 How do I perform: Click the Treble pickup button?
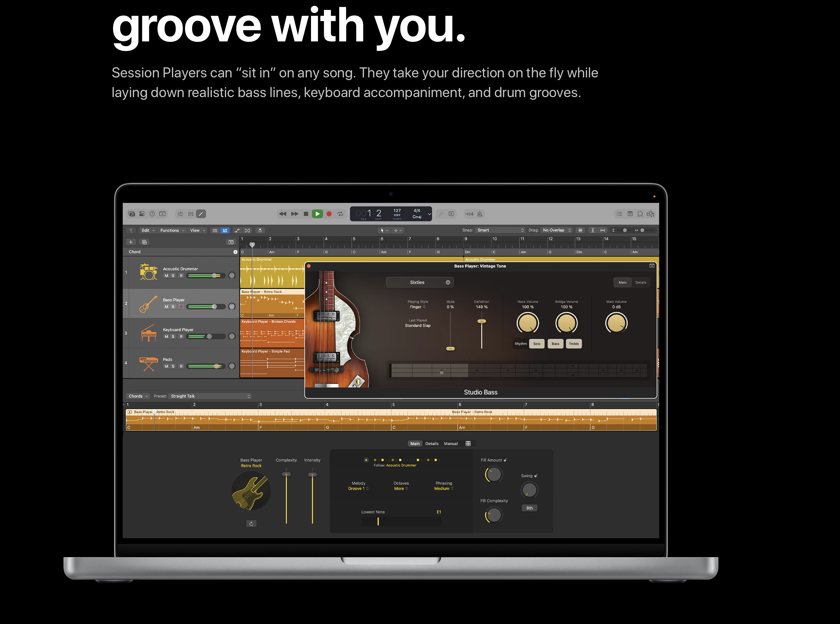tap(573, 344)
